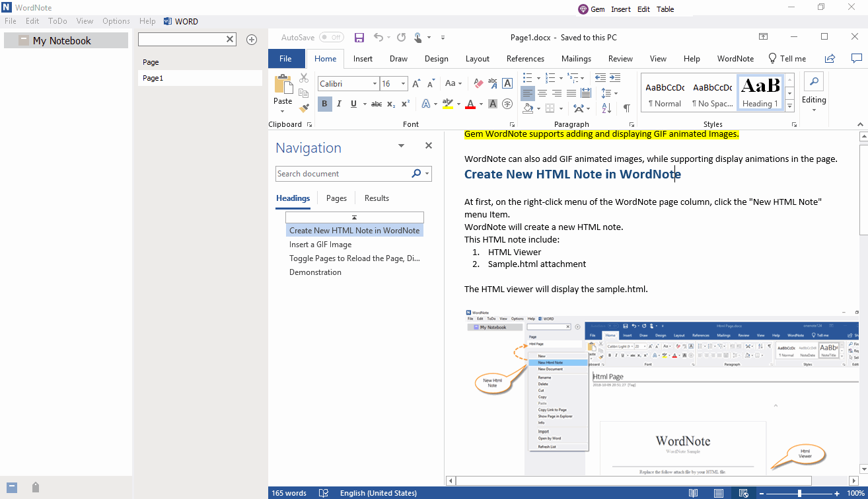
Task: Toggle Web Layout view in status bar
Action: 743,493
